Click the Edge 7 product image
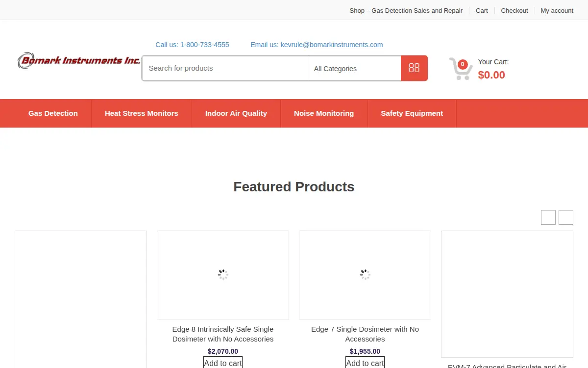The image size is (588, 368). (x=365, y=275)
